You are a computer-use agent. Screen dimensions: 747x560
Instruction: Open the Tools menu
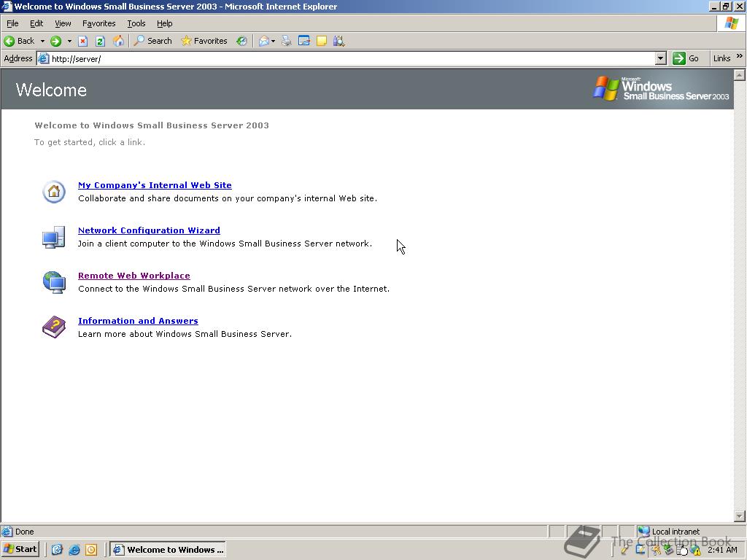[136, 23]
